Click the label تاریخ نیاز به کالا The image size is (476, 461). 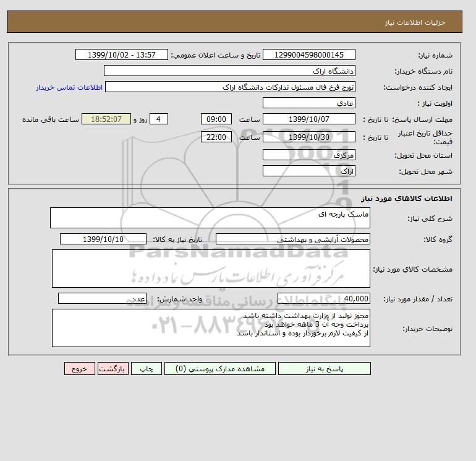coord(177,239)
